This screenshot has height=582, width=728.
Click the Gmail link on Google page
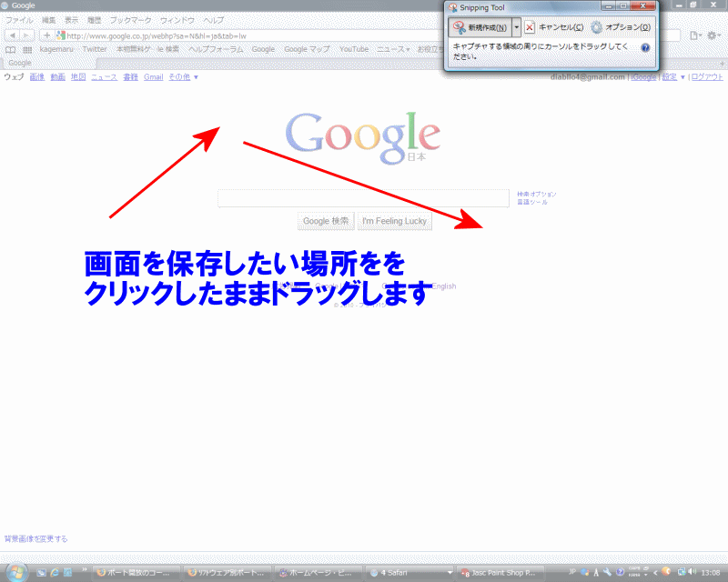[153, 77]
